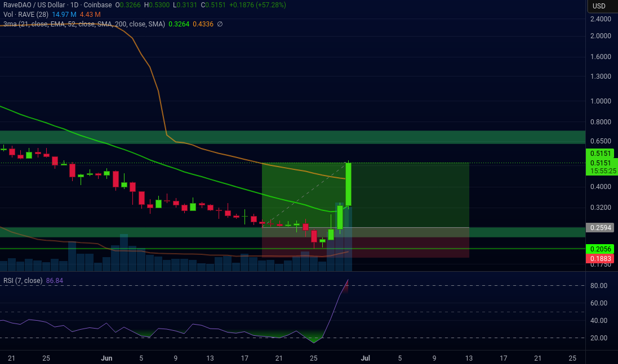Select the green horizontal line at 0.2056
Screen dimensions: 618x364
pos(292,249)
